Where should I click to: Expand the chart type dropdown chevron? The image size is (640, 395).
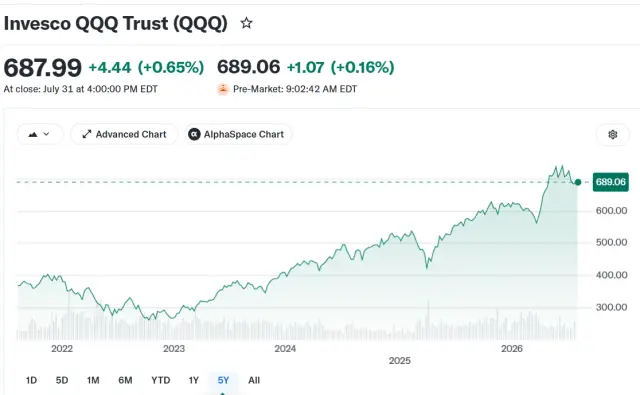pyautogui.click(x=47, y=134)
